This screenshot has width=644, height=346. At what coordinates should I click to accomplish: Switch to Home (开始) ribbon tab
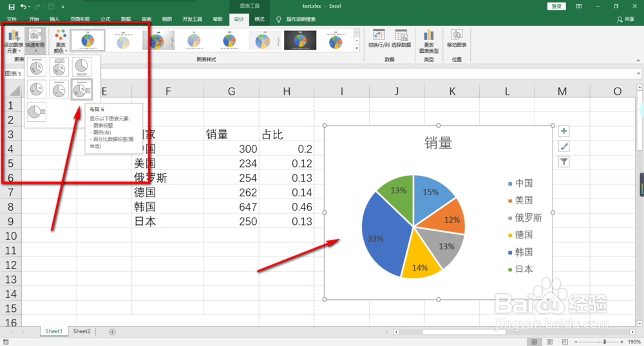click(x=34, y=19)
